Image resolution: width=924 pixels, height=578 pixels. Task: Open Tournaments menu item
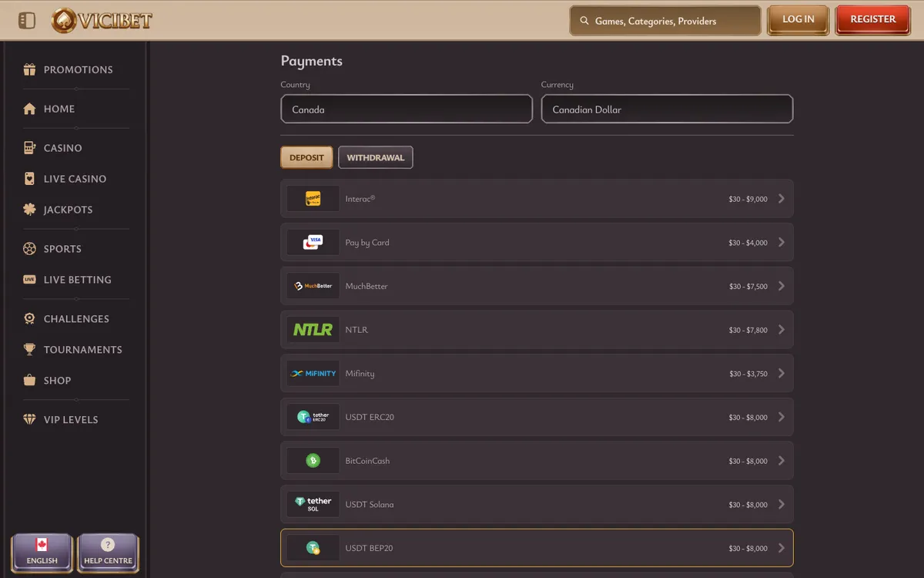82,350
